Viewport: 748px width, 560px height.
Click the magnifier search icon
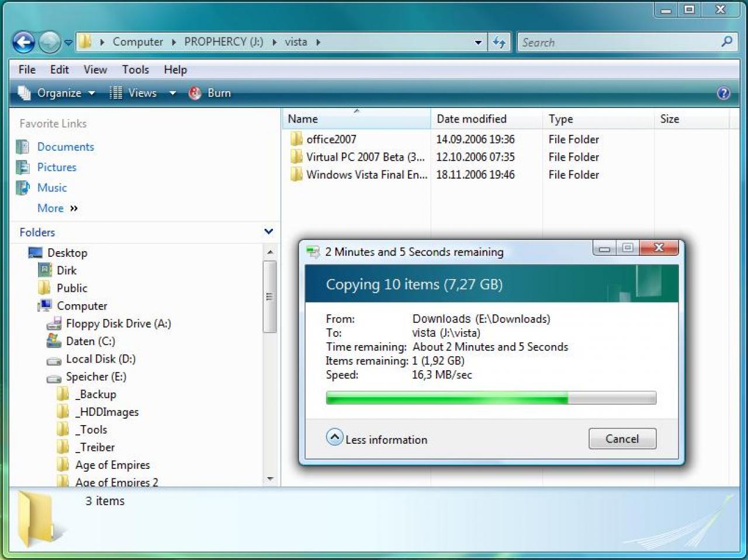[726, 41]
